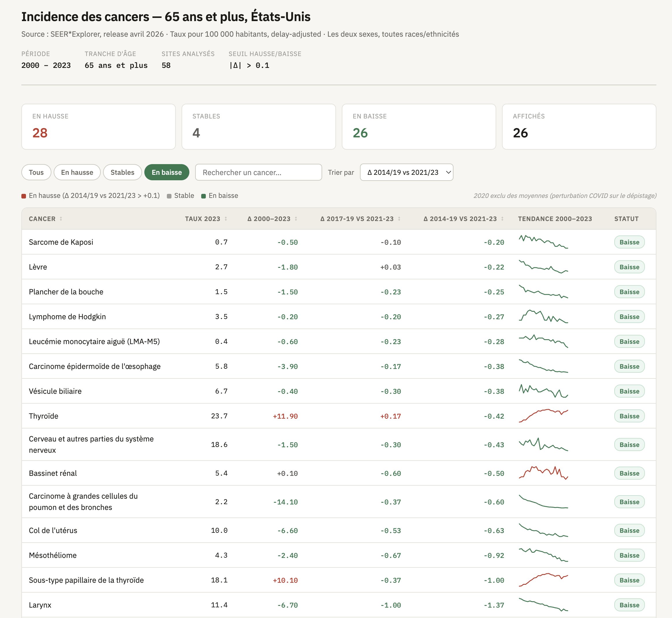672x618 pixels.
Task: Click the sort icon for Δ 2000–2023 column
Action: 296,219
